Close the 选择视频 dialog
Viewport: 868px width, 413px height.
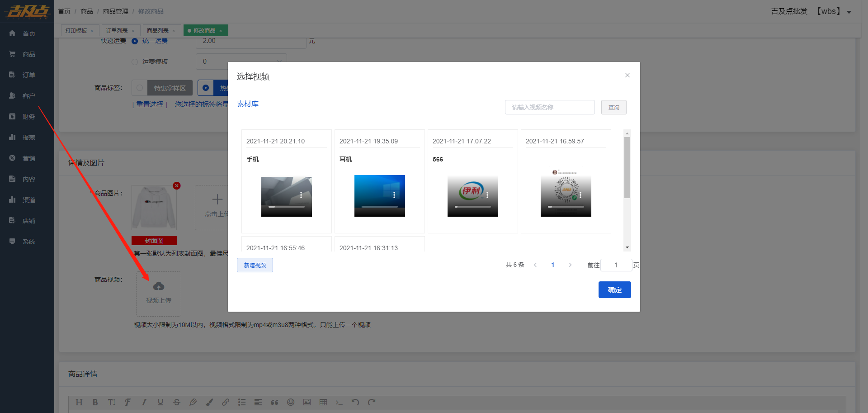coord(627,75)
